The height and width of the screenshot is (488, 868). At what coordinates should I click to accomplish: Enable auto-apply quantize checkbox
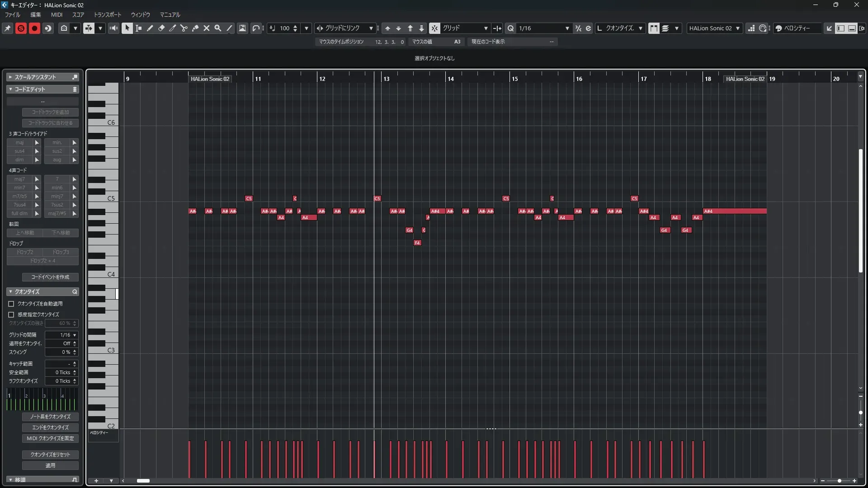pyautogui.click(x=11, y=304)
